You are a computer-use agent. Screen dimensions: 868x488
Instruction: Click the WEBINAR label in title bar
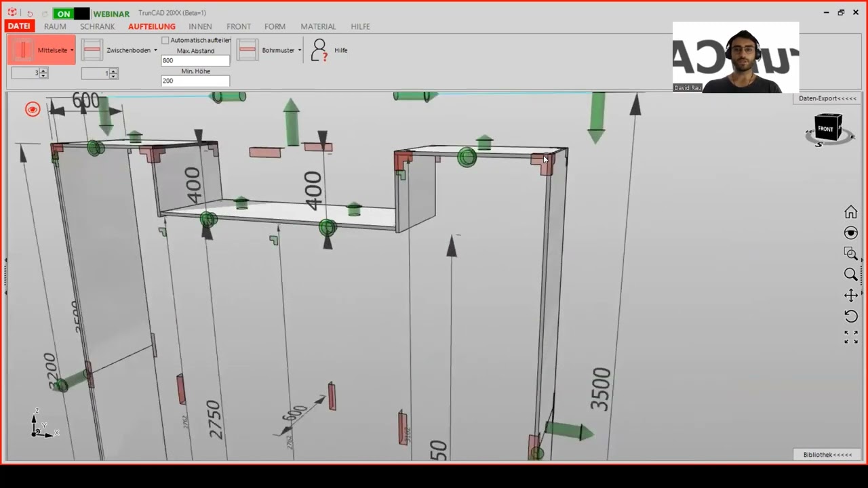pyautogui.click(x=111, y=14)
